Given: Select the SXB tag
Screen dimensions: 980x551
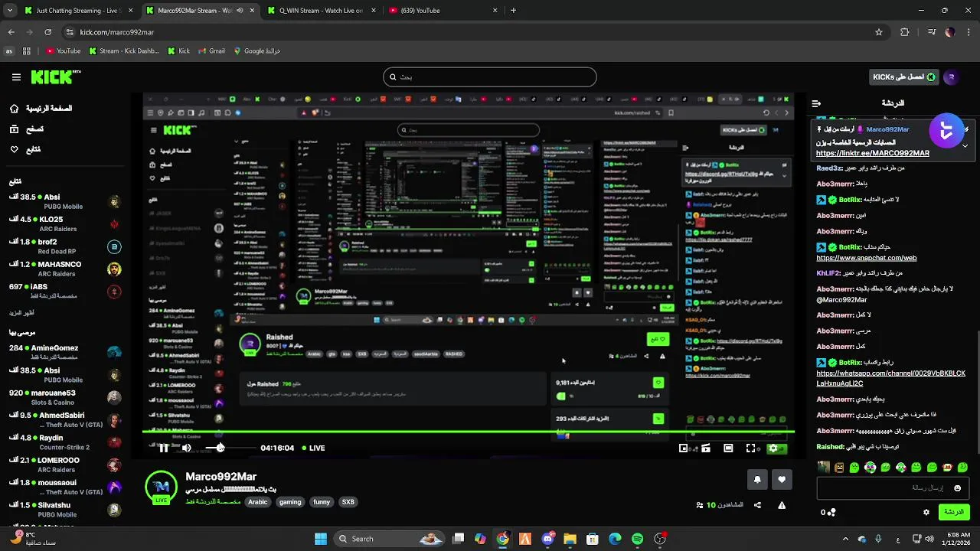Looking at the screenshot, I should coord(348,502).
